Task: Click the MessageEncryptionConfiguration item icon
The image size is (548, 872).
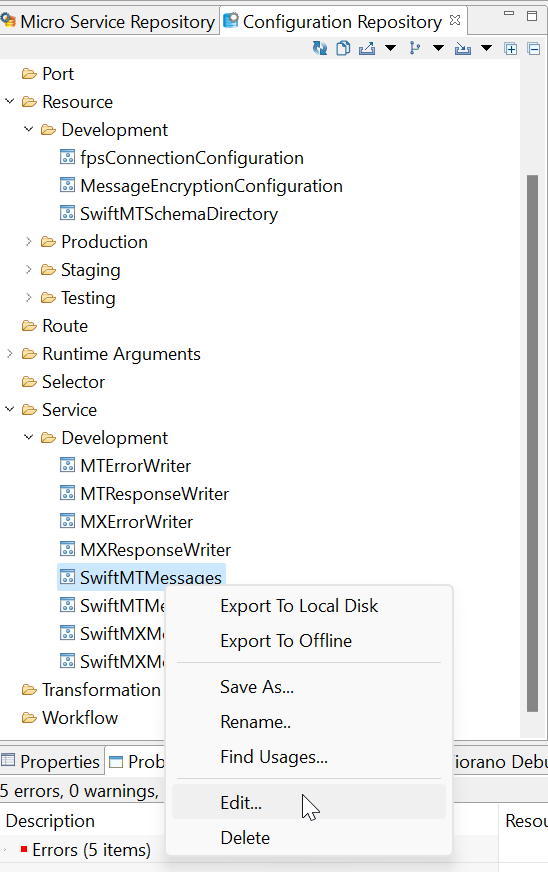Action: pyautogui.click(x=67, y=185)
